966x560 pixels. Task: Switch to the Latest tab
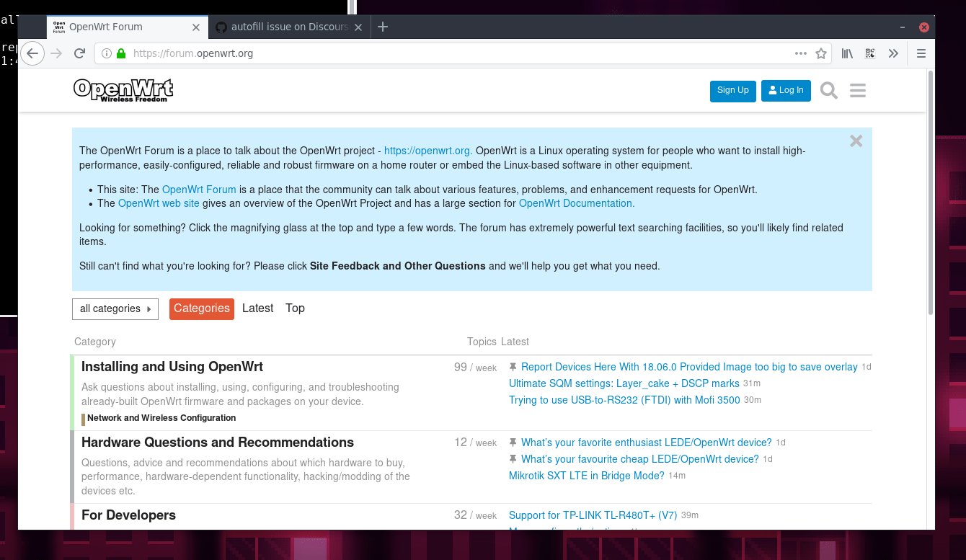[257, 308]
